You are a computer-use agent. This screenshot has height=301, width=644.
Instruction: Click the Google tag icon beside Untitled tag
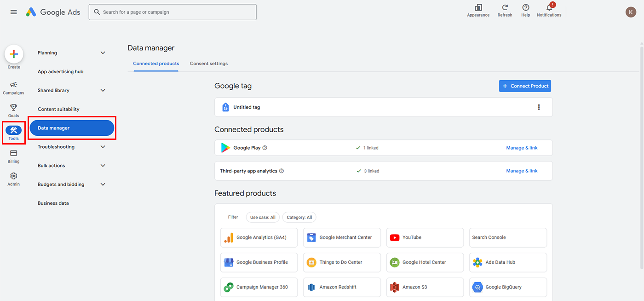pyautogui.click(x=225, y=107)
